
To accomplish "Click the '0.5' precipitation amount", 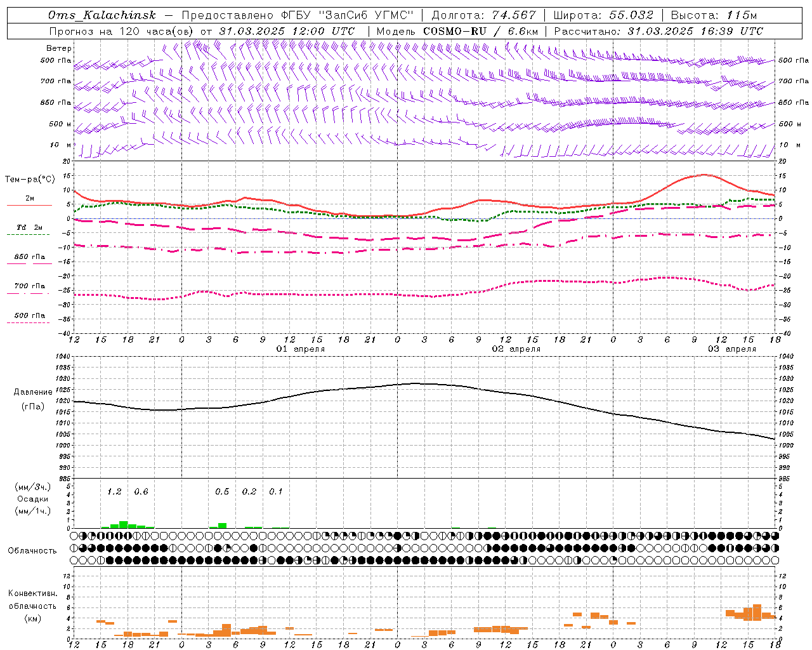I will pos(222,492).
